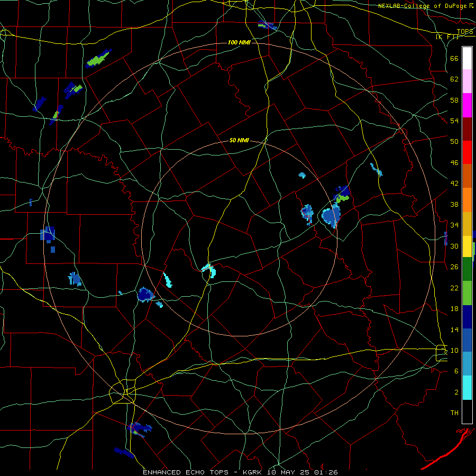
Task: Click the "18" legend value
Action: tap(454, 309)
